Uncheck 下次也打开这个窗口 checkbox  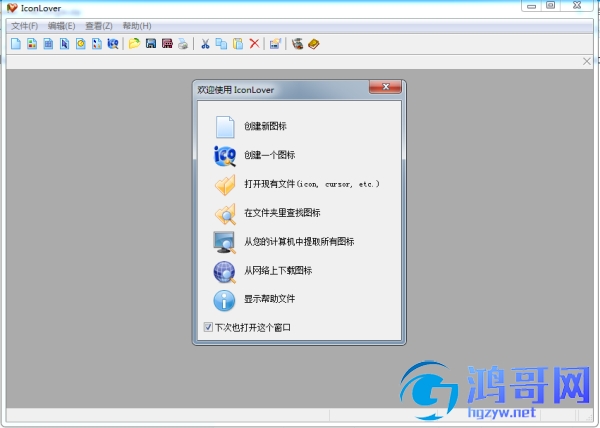208,327
